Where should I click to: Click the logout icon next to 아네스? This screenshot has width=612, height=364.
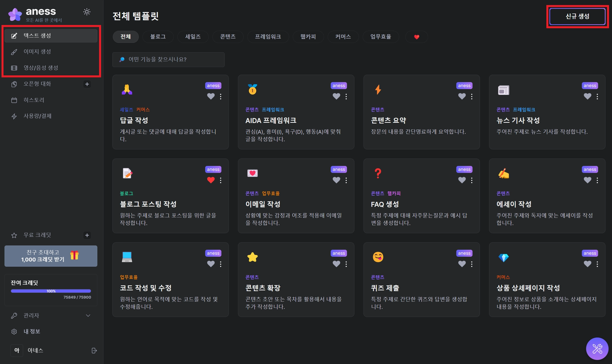pyautogui.click(x=94, y=351)
